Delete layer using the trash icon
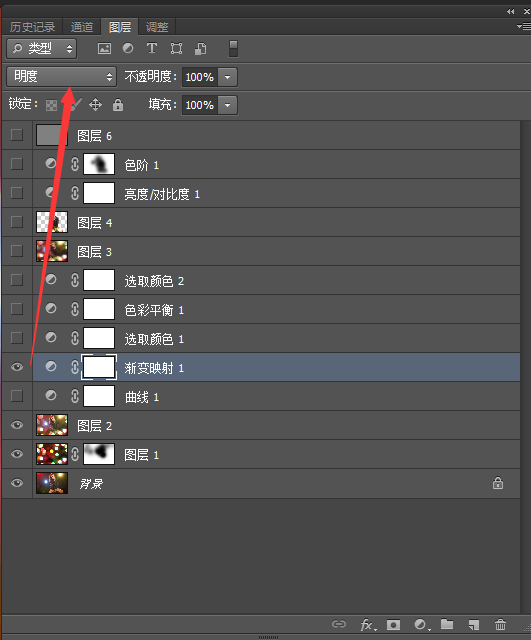The height and width of the screenshot is (640, 531). 500,624
